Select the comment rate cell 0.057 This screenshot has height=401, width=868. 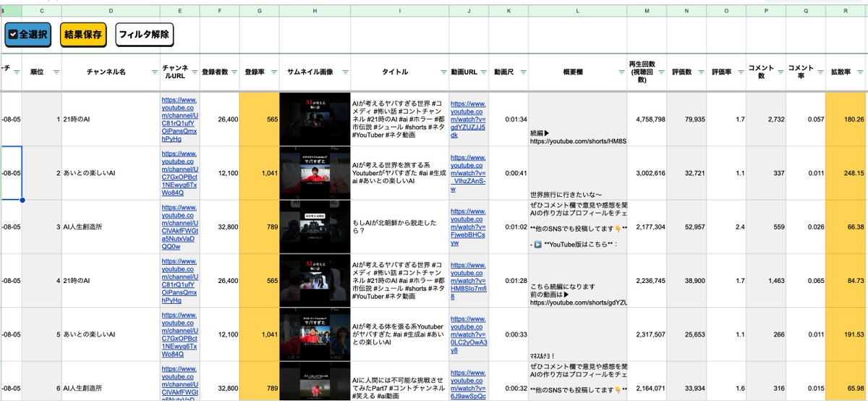804,119
